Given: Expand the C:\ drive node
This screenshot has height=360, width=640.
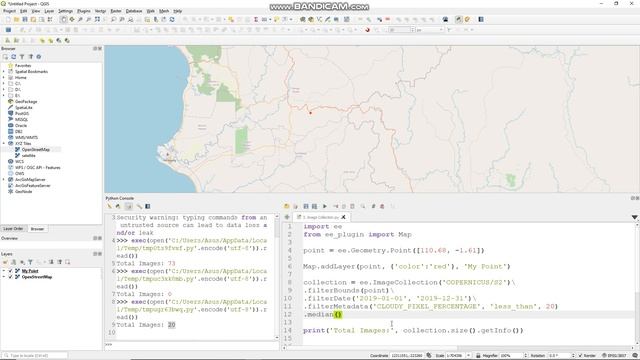Looking at the screenshot, I should coord(4,84).
